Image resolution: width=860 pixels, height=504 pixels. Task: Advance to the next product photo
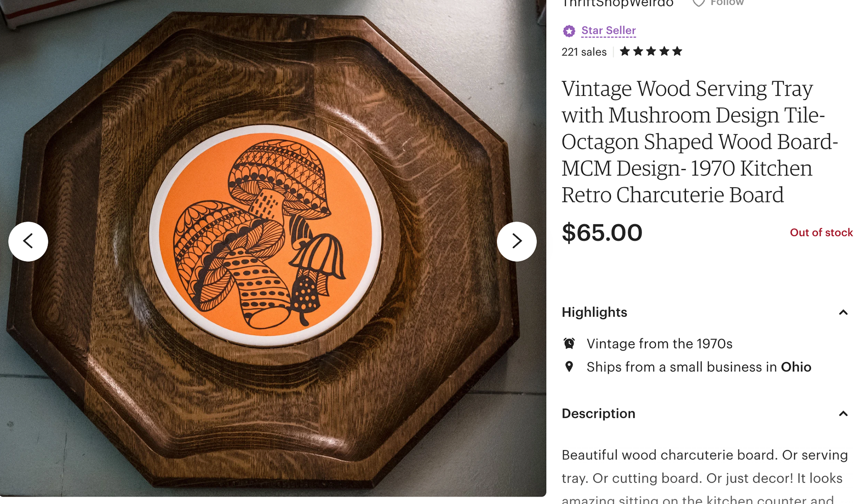tap(516, 241)
